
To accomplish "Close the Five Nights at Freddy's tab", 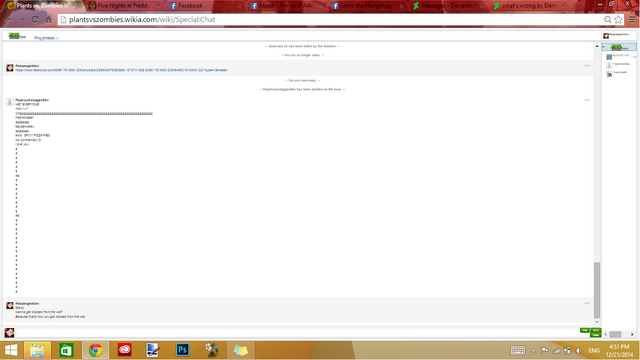I will point(158,6).
